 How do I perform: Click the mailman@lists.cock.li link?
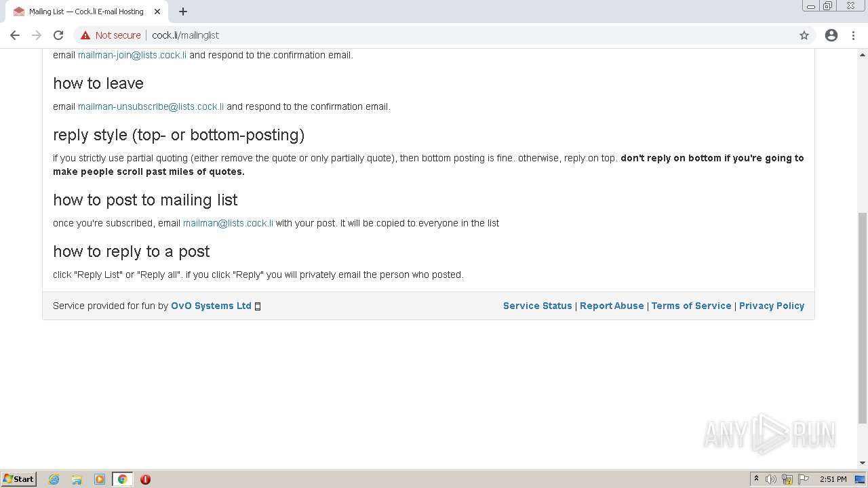point(228,223)
